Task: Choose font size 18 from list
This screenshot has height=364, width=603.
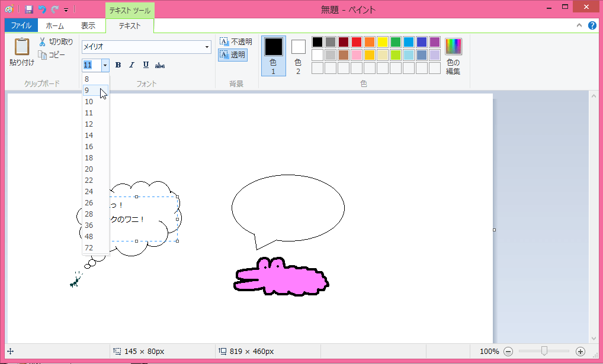Action: [x=95, y=157]
